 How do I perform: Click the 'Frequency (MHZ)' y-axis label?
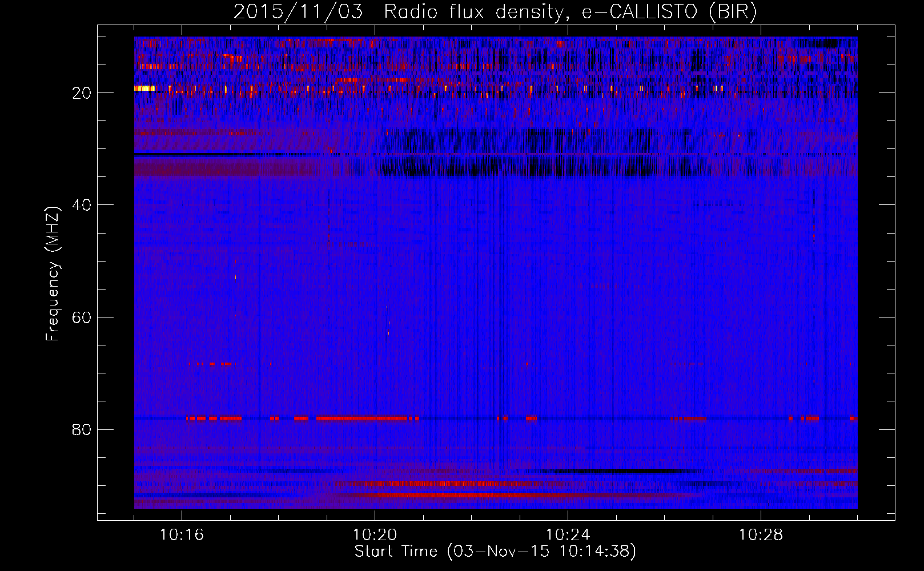[53, 274]
